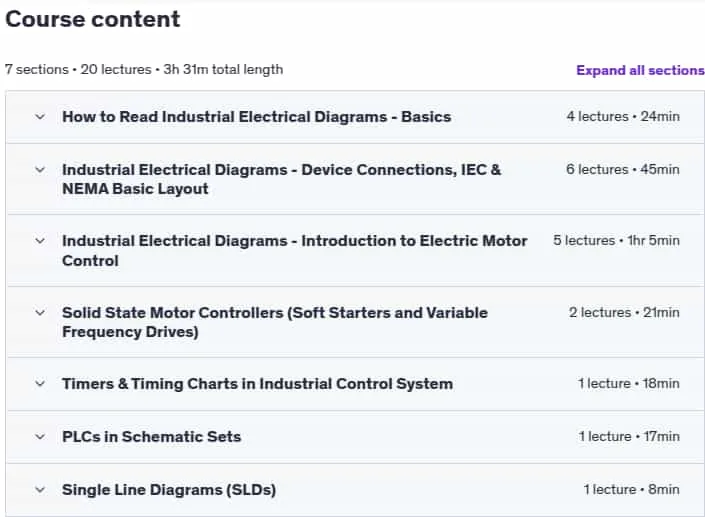The width and height of the screenshot is (705, 517).
Task: Open 'Device Connections, IEC & NEMA Basic Layout' section title
Action: (x=281, y=179)
